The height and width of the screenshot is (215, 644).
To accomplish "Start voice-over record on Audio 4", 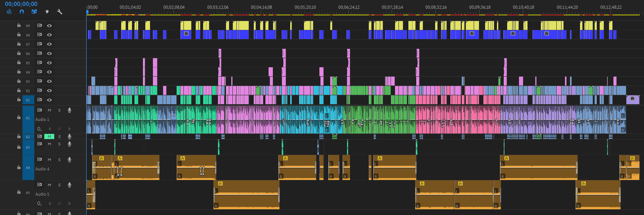I will pyautogui.click(x=69, y=160).
